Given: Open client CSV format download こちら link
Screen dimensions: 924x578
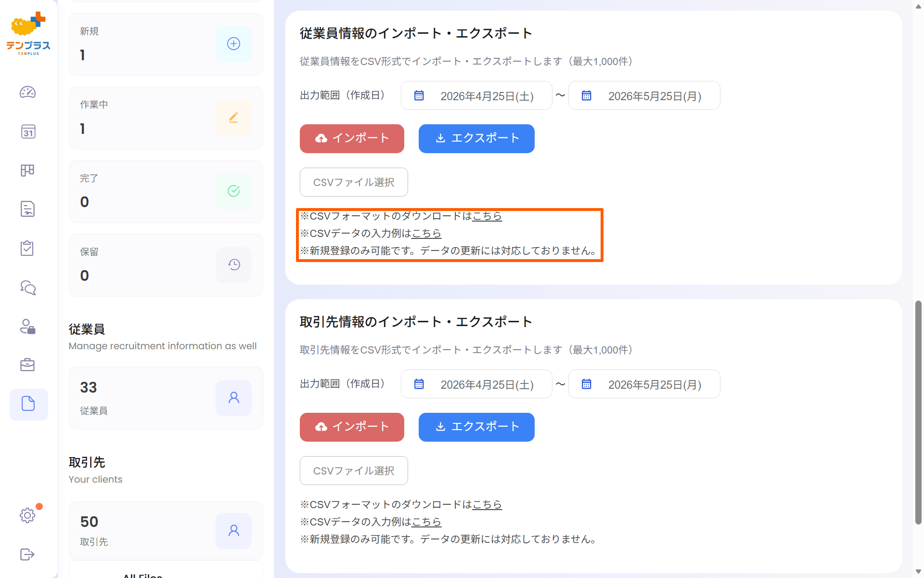Looking at the screenshot, I should (x=487, y=505).
